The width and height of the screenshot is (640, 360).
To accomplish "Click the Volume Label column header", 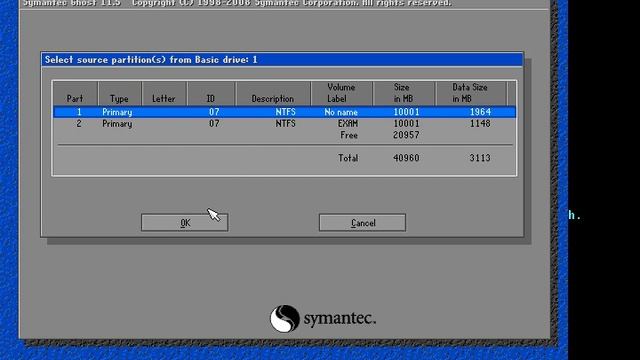I will point(342,93).
